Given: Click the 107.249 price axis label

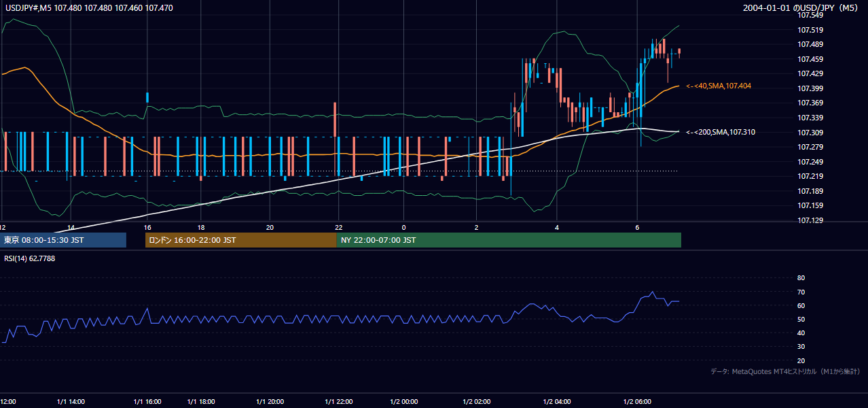Looking at the screenshot, I should [811, 162].
